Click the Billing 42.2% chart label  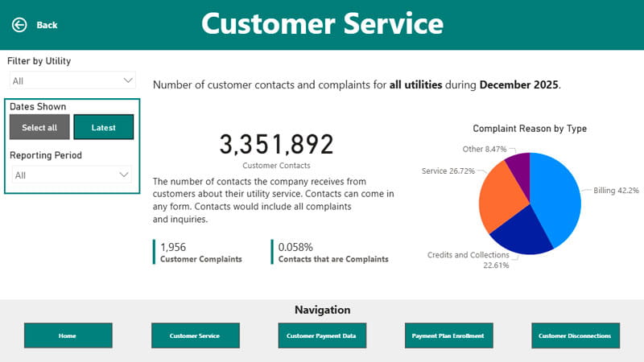(616, 191)
